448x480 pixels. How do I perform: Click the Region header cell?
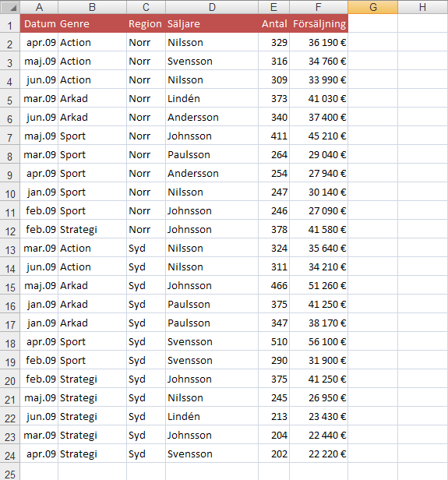click(x=146, y=23)
